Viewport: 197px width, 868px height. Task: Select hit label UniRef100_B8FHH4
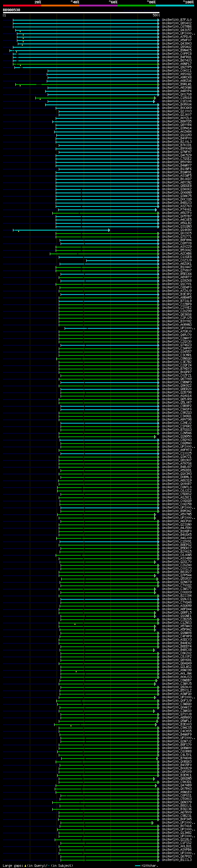point(176,240)
